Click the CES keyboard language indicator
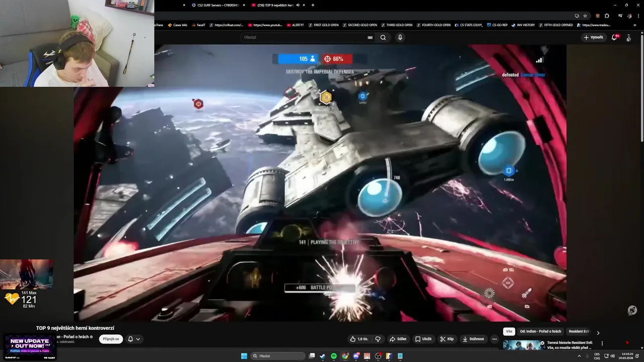 (597, 356)
